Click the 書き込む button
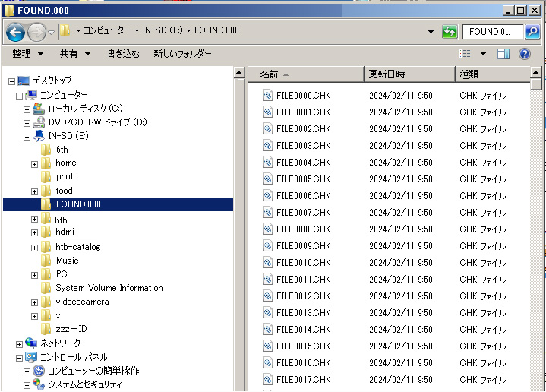The height and width of the screenshot is (392, 546). coord(122,54)
